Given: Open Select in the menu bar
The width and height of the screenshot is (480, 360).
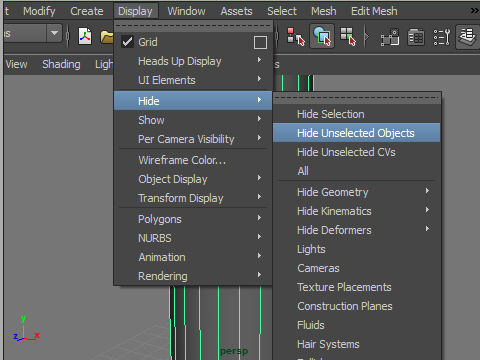Looking at the screenshot, I should [x=282, y=11].
